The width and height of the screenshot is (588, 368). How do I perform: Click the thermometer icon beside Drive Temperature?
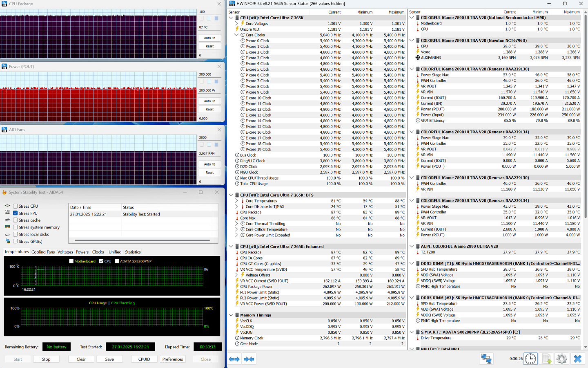418,338
